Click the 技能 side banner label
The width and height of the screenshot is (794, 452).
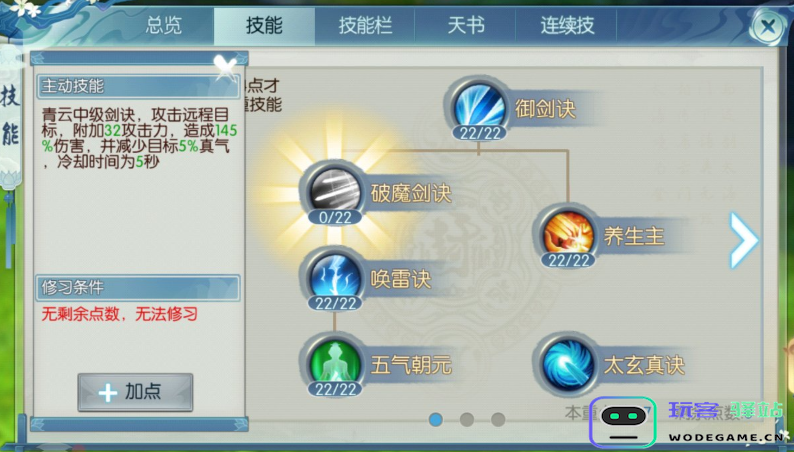tap(10, 115)
